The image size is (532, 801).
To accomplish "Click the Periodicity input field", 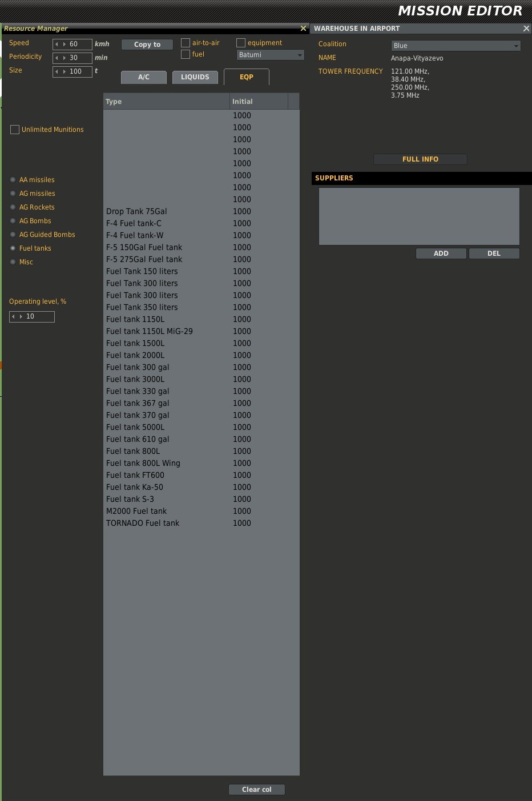I will pyautogui.click(x=72, y=58).
